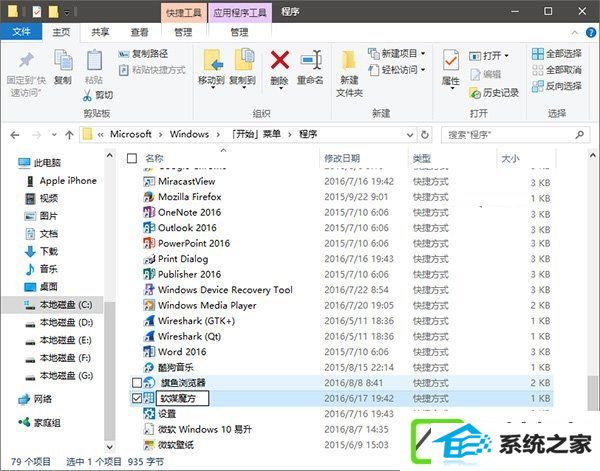Check the box beside 搜鱼浏览器 row
Screen dimensions: 600x471
pyautogui.click(x=137, y=383)
